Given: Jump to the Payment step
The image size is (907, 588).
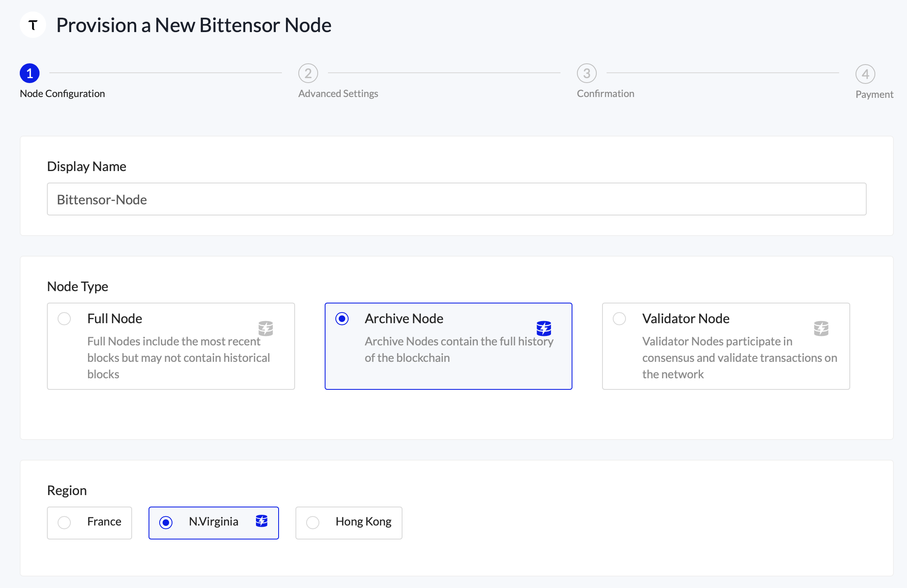Looking at the screenshot, I should [874, 94].
